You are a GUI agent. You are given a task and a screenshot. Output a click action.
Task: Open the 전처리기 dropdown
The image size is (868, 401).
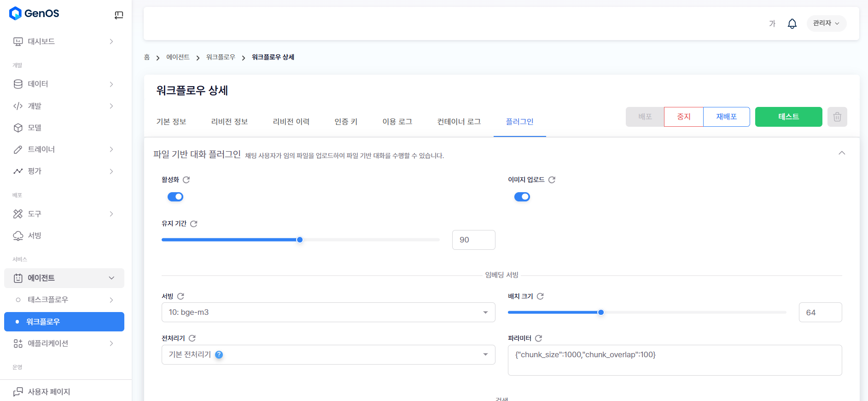[328, 355]
